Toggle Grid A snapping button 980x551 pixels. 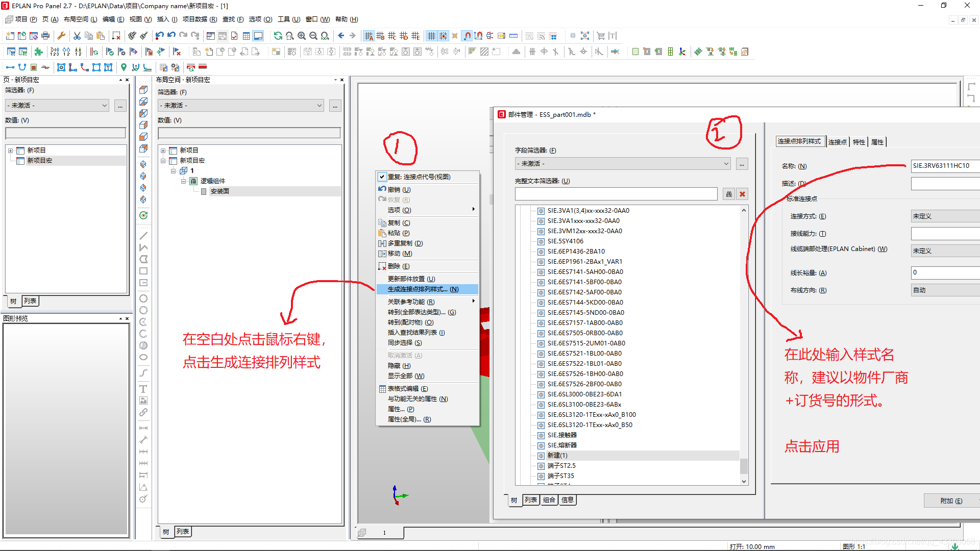pos(369,36)
